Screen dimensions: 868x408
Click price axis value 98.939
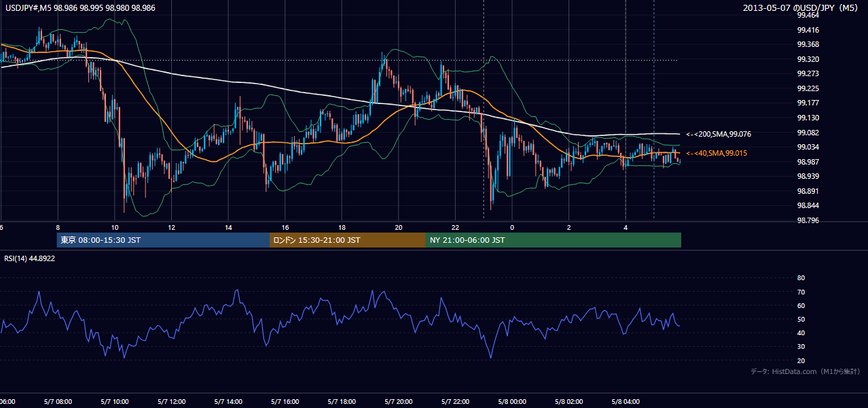coord(808,176)
